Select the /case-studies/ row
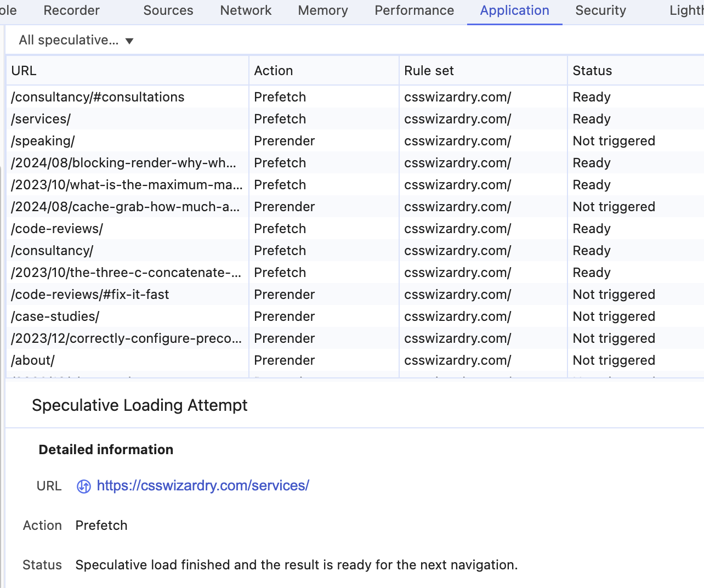Viewport: 704px width, 588px height. [355, 316]
